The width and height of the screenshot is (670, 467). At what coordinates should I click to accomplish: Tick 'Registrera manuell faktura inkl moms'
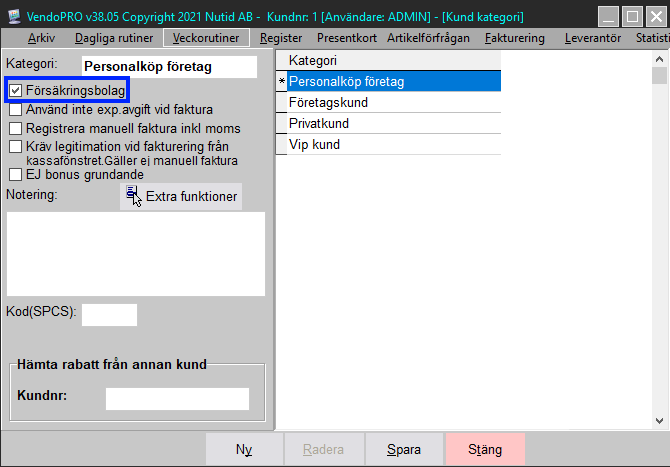(15, 128)
